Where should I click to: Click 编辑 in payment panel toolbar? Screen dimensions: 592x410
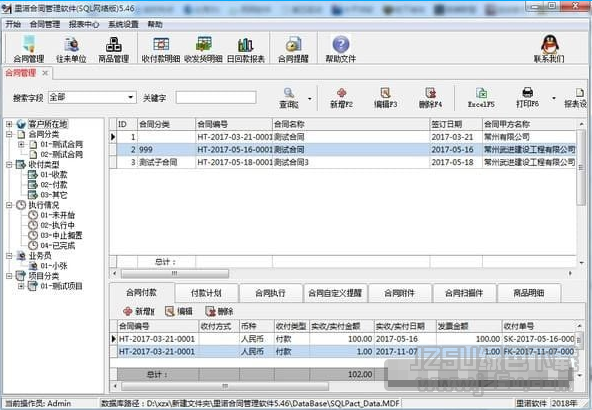[179, 311]
